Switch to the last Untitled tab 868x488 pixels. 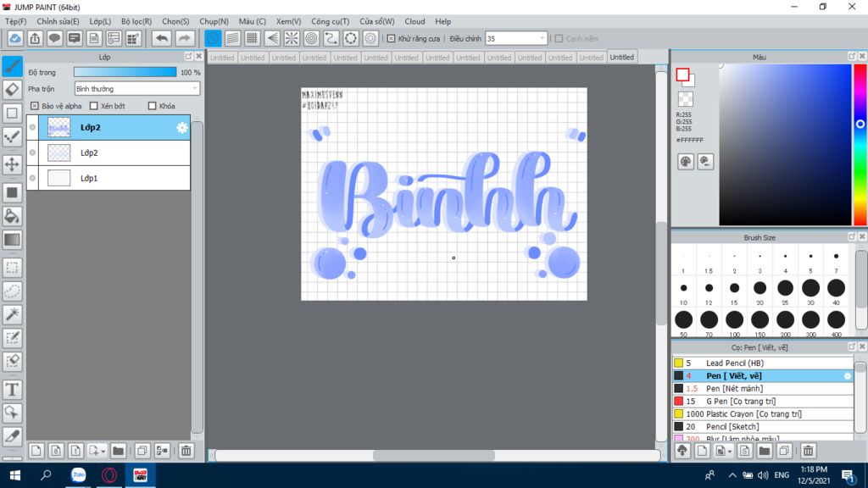coord(621,57)
